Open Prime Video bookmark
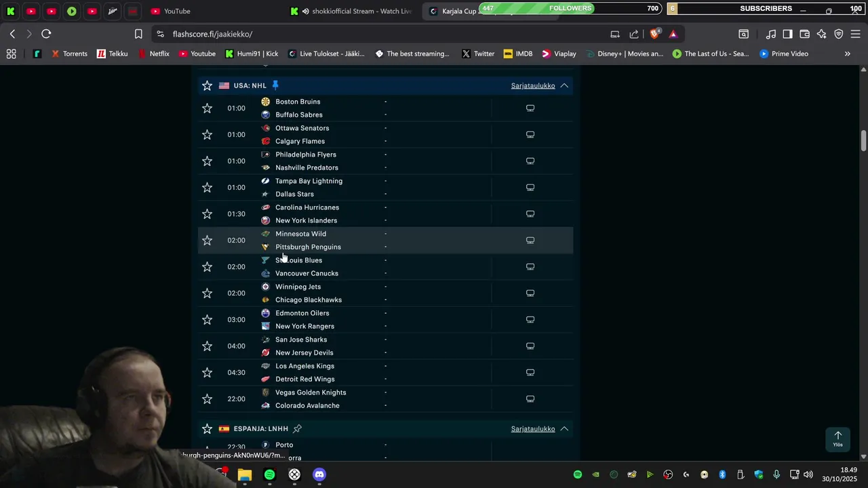868x488 pixels. coord(784,54)
